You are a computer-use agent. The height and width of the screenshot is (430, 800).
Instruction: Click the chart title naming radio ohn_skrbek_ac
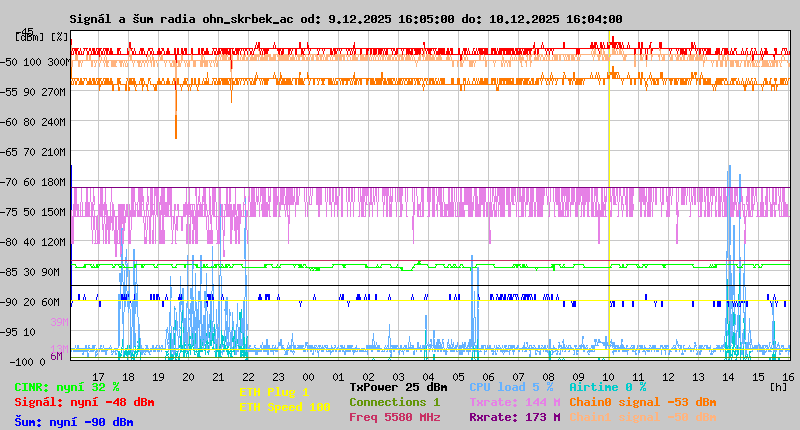click(346, 19)
